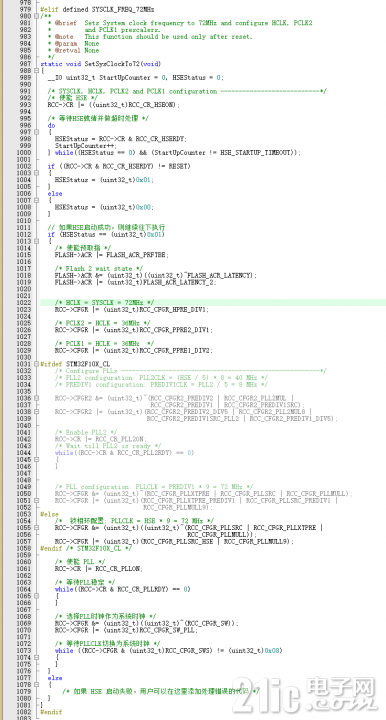Collapse the else-block fold at line 1078
This screenshot has width=386, height=720.
pos(36,684)
